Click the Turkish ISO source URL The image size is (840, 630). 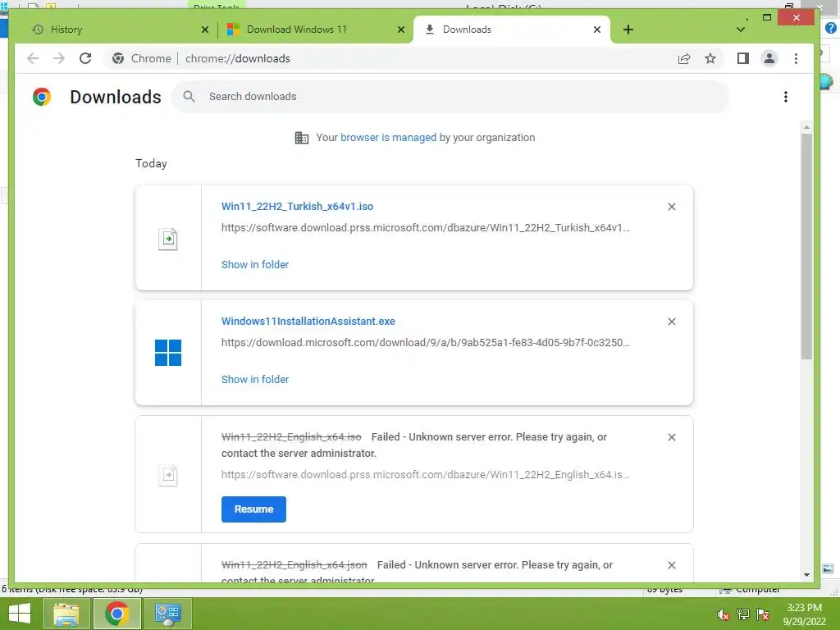[x=426, y=228]
